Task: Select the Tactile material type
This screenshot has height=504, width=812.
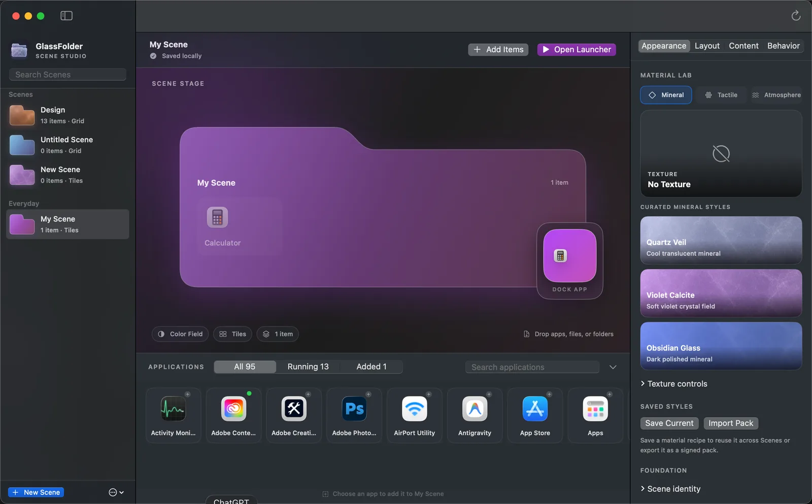Action: pyautogui.click(x=721, y=95)
